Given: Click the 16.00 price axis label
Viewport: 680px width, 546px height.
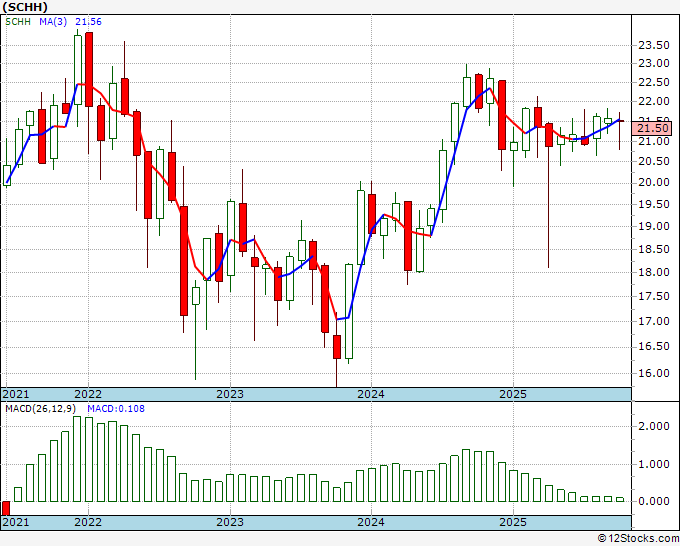Looking at the screenshot, I should coord(654,373).
